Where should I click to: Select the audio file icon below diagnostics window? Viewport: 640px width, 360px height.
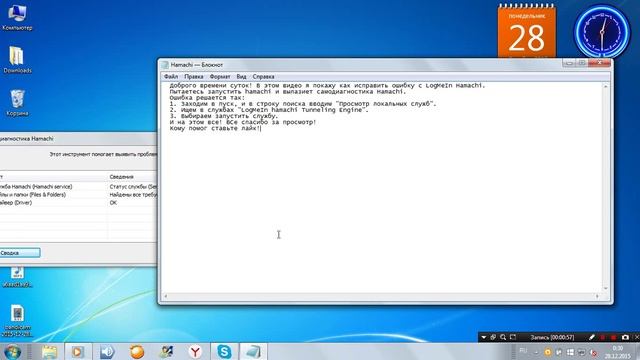[17, 278]
